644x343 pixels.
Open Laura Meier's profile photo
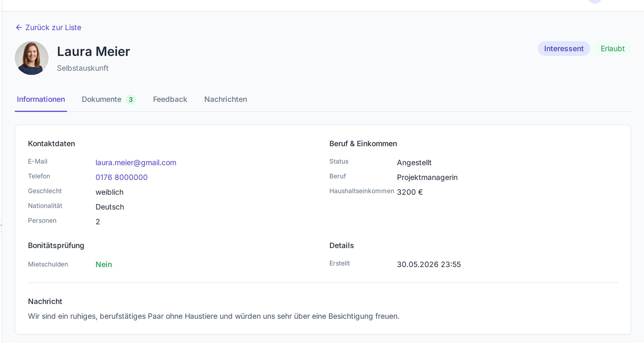[32, 58]
